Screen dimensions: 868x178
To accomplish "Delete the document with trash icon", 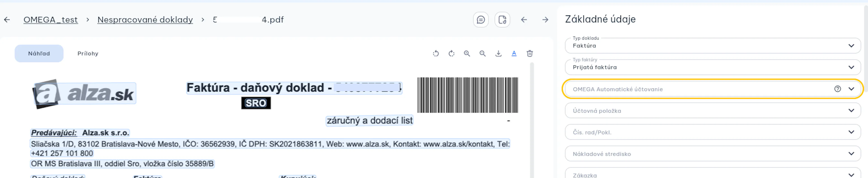I will pos(530,53).
